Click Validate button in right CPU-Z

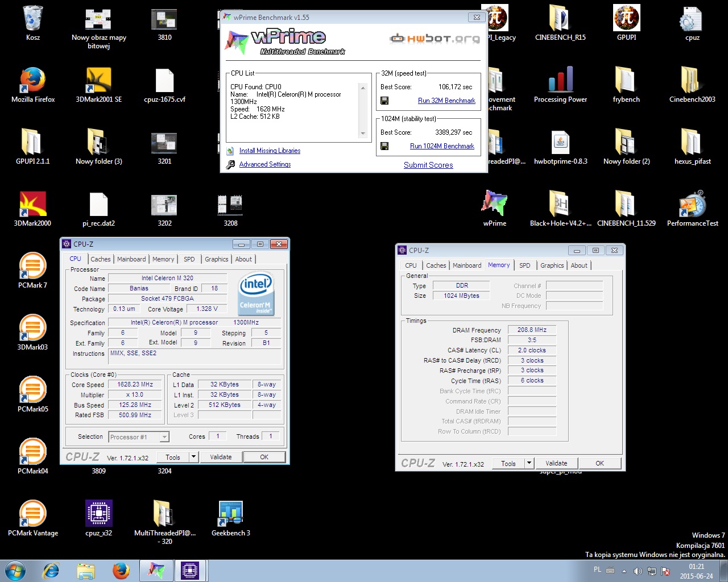coord(556,463)
